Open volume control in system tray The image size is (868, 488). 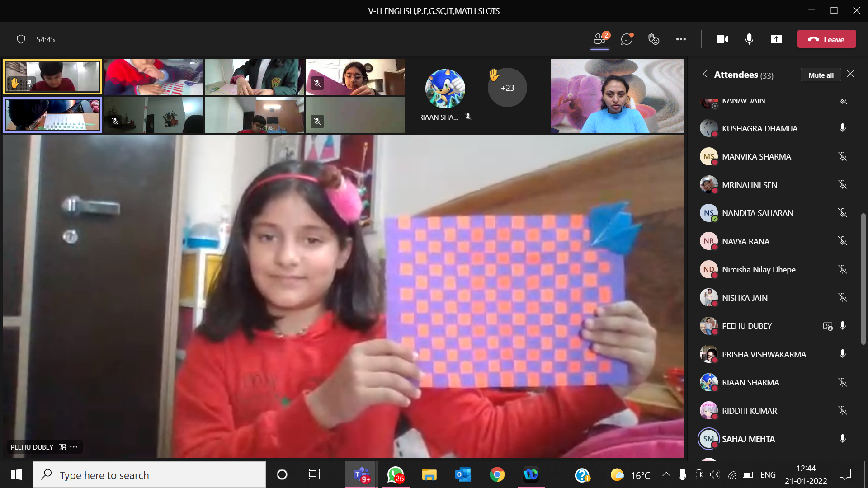(x=714, y=474)
